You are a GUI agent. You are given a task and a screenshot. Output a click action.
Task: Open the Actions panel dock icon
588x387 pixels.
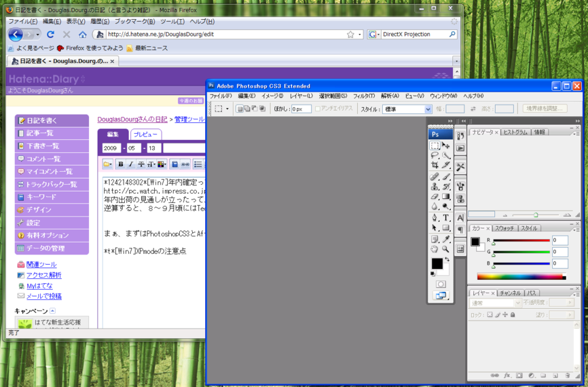point(460,149)
